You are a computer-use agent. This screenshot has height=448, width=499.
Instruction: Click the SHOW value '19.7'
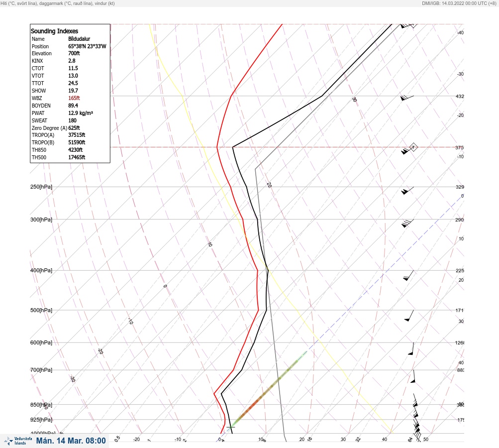tap(73, 91)
